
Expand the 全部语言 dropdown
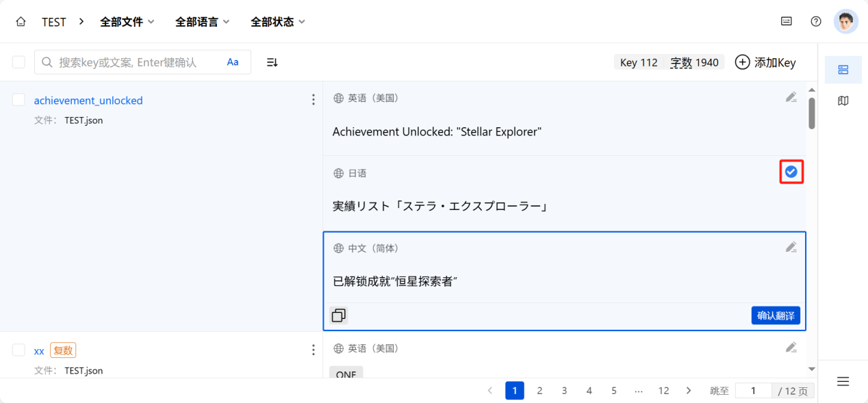tap(203, 22)
